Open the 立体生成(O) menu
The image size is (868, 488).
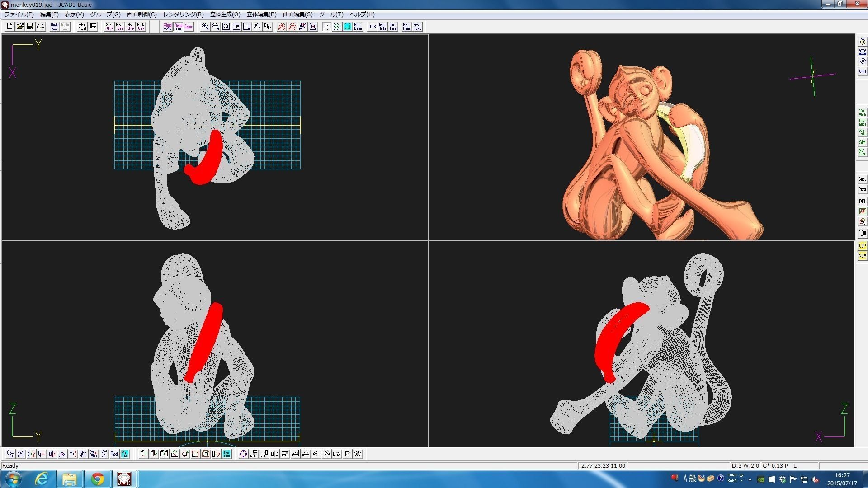point(225,14)
